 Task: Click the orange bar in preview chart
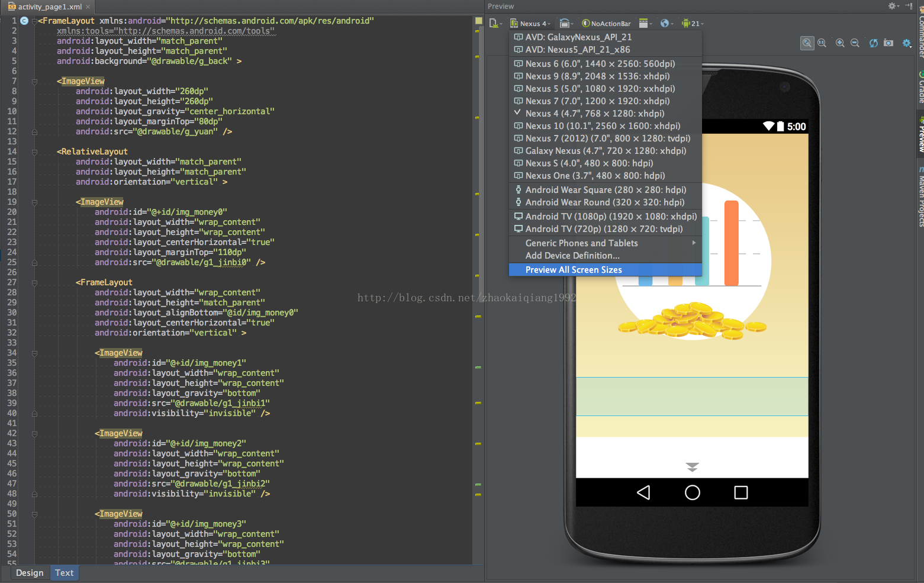(x=732, y=243)
